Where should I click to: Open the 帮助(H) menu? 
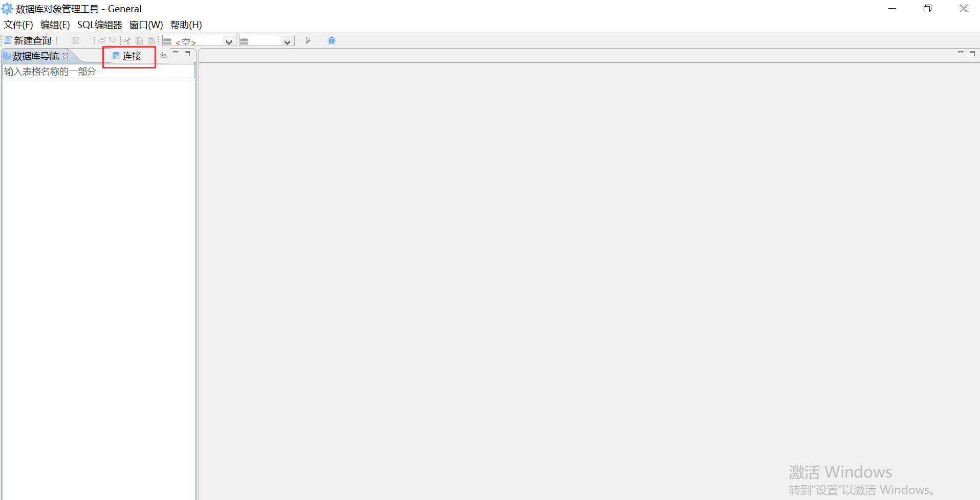186,25
